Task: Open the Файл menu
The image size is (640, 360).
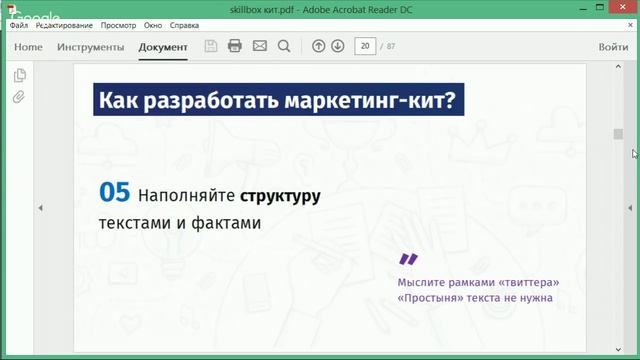Action: click(19, 25)
